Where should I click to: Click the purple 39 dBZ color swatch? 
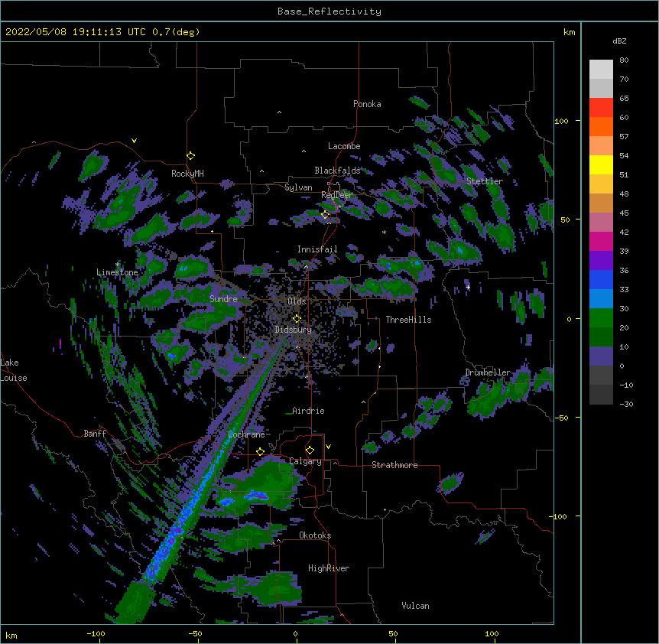(x=601, y=260)
